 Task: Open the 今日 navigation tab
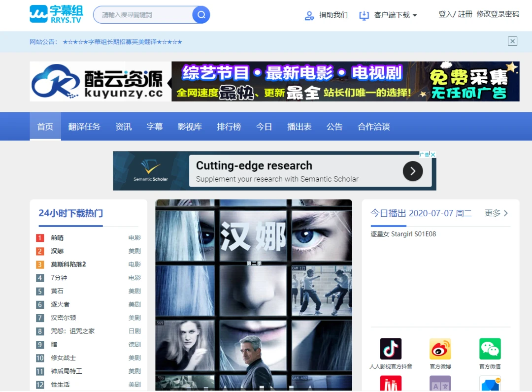(264, 127)
